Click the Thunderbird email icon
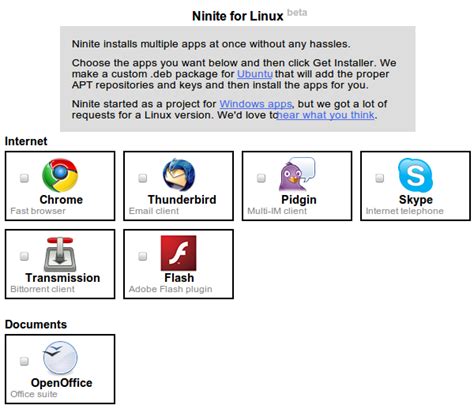 tap(179, 175)
